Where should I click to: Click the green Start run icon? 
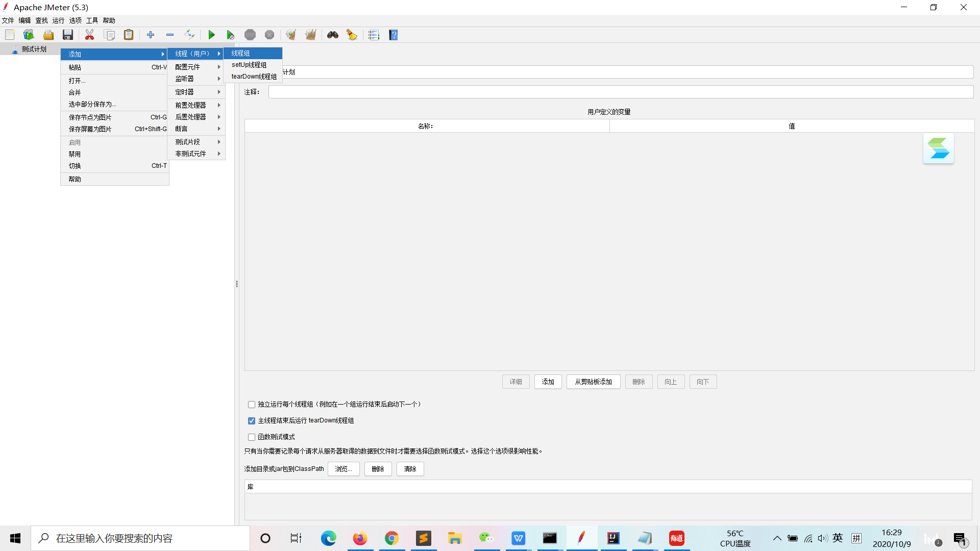211,35
